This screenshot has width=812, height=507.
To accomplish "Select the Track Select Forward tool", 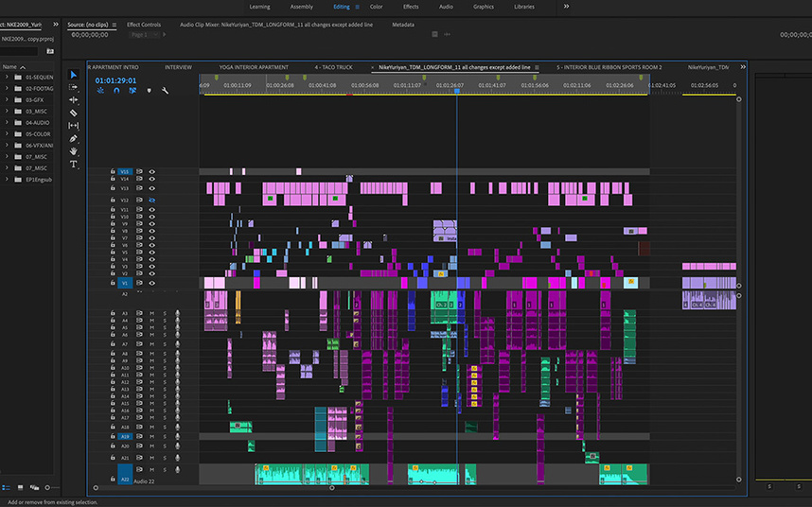I will (x=74, y=87).
